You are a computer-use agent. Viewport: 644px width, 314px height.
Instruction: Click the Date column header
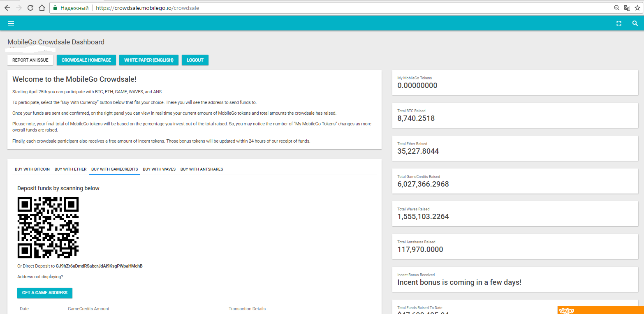(x=24, y=309)
